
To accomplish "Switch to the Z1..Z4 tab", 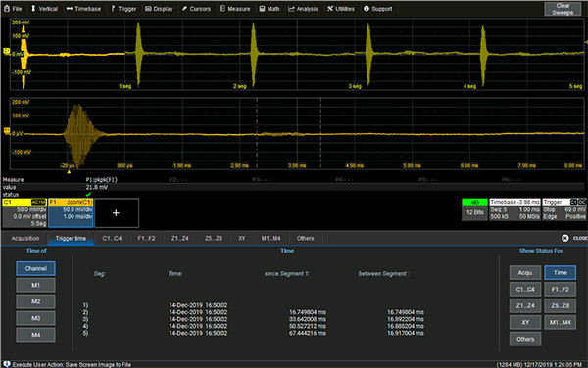I will coord(180,239).
